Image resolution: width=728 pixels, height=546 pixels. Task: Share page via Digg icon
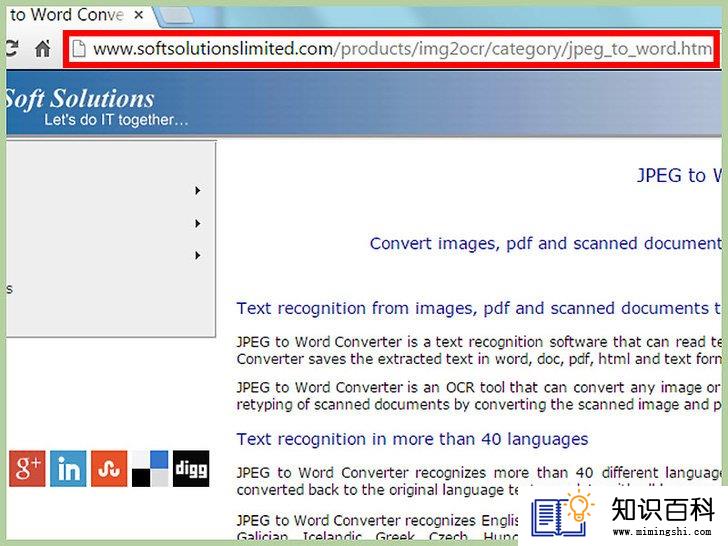point(191,468)
